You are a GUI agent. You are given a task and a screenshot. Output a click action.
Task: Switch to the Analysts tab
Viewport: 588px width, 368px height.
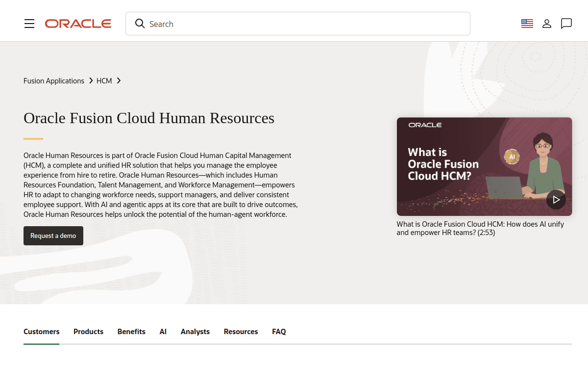(195, 332)
